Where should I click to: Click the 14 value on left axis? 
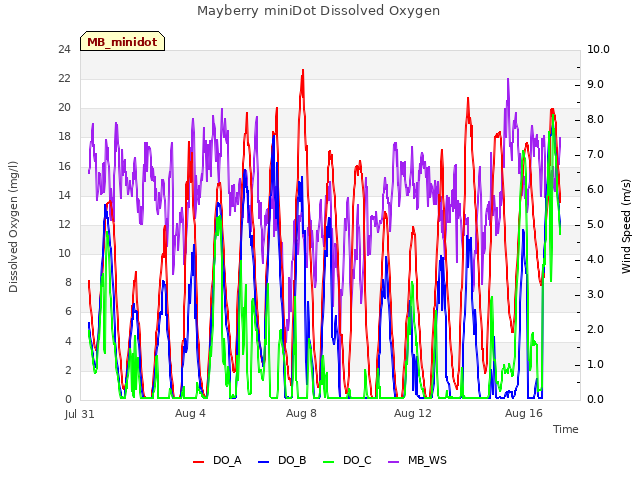64,196
